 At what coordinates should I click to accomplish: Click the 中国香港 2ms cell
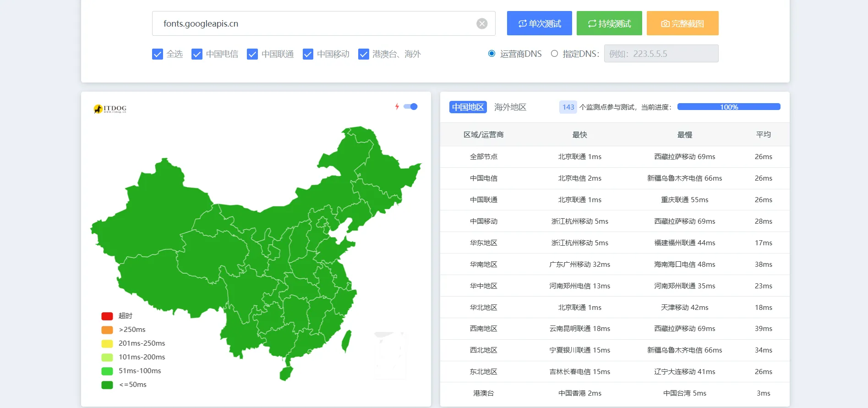[x=580, y=393]
